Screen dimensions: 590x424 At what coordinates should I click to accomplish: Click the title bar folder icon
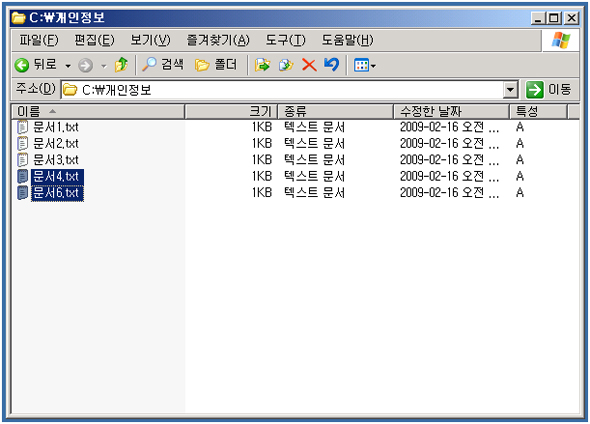[18, 18]
